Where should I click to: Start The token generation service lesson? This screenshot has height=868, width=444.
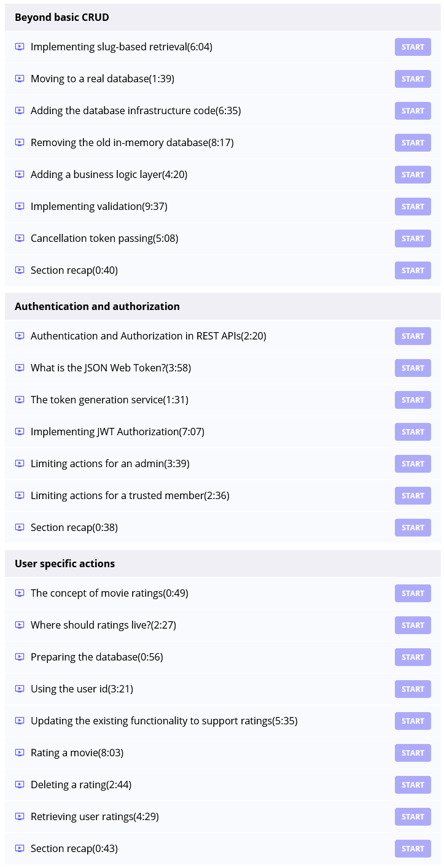413,400
